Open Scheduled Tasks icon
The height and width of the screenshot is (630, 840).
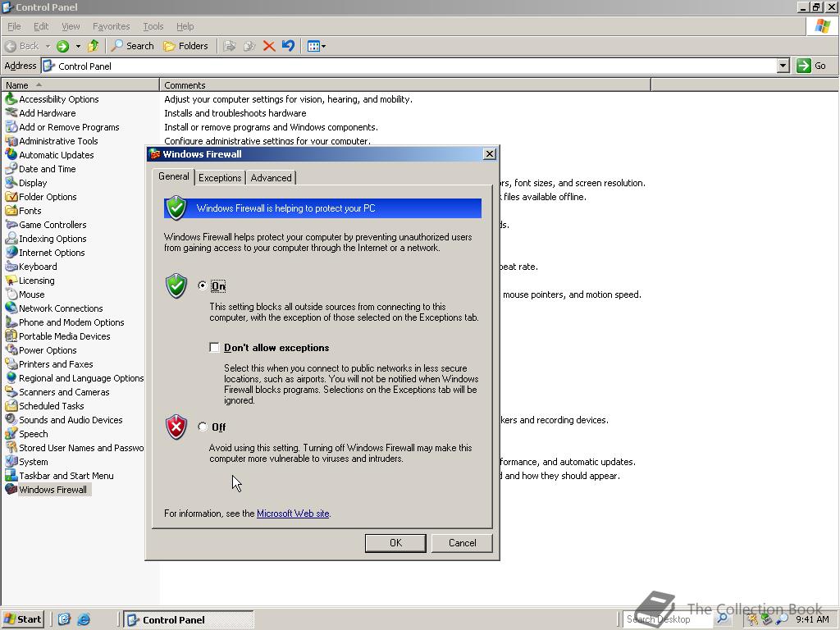point(11,405)
